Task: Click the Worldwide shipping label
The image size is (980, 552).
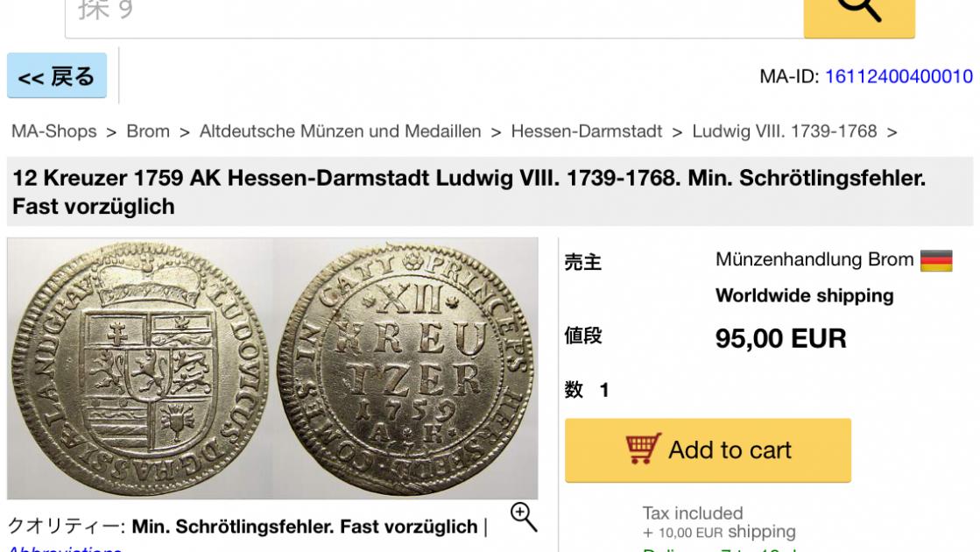Action: tap(804, 295)
